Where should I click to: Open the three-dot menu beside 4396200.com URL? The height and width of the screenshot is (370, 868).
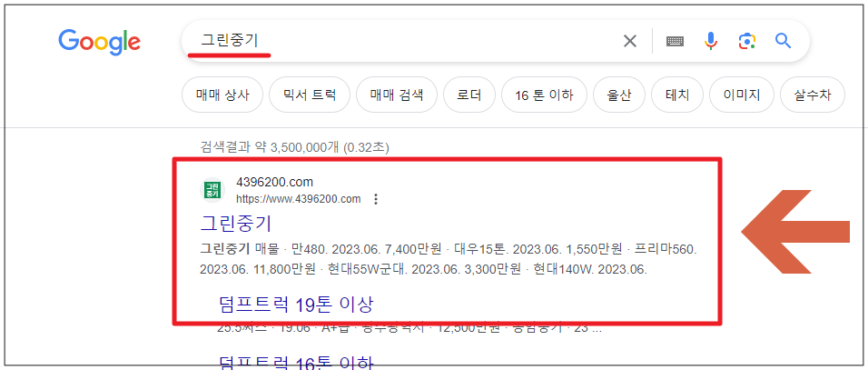coord(376,199)
